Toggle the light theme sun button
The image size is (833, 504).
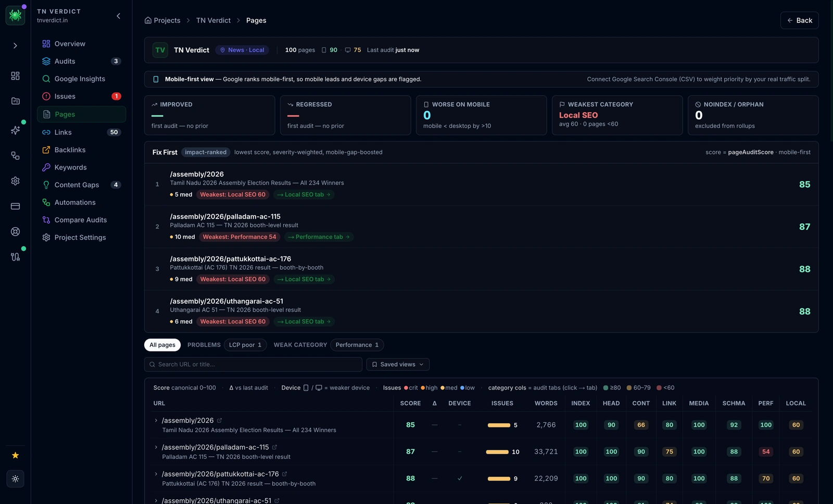[15, 479]
